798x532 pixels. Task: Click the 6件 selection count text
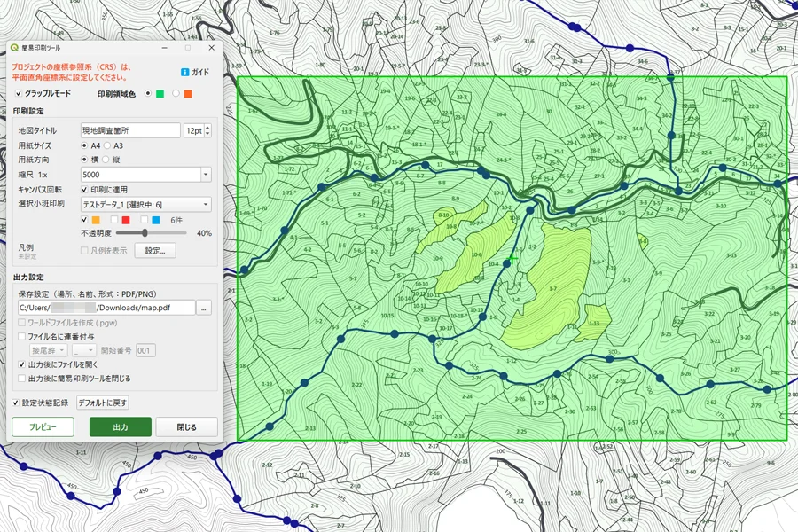(176, 220)
